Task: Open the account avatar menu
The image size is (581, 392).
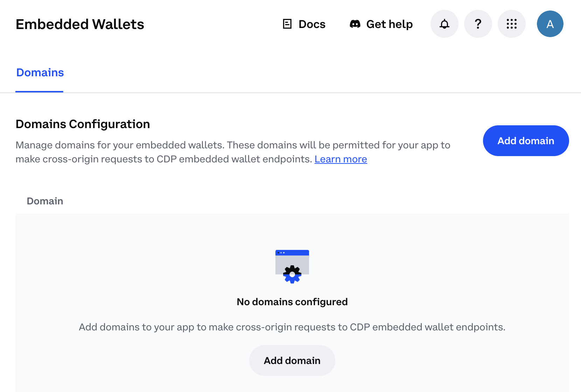Action: (x=550, y=24)
